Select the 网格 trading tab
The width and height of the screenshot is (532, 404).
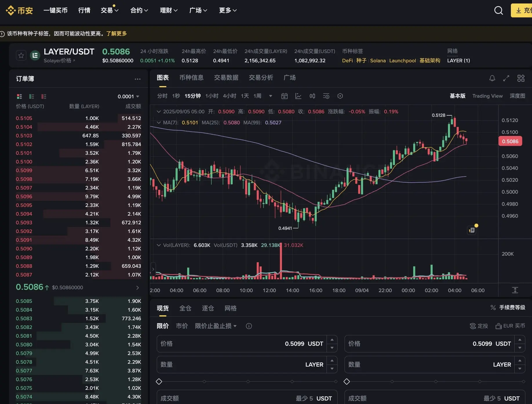[230, 308]
